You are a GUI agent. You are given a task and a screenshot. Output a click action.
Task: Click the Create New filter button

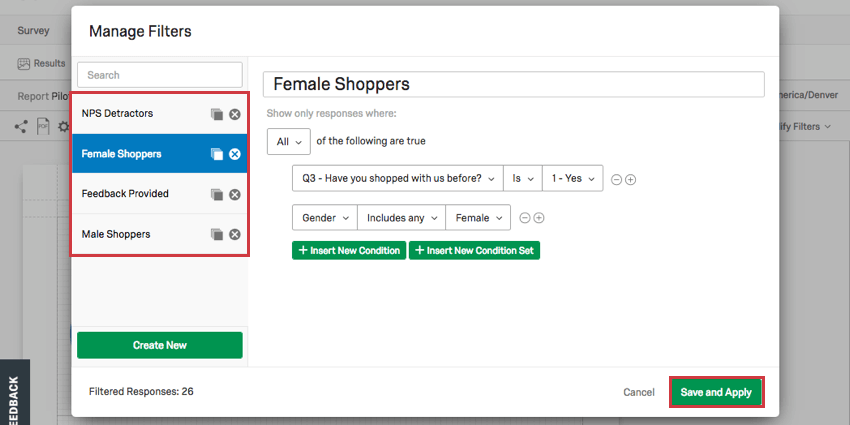tap(160, 345)
